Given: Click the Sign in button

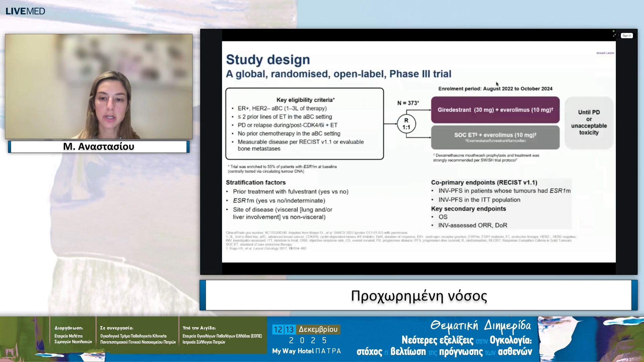Looking at the screenshot, I should coord(626,36).
